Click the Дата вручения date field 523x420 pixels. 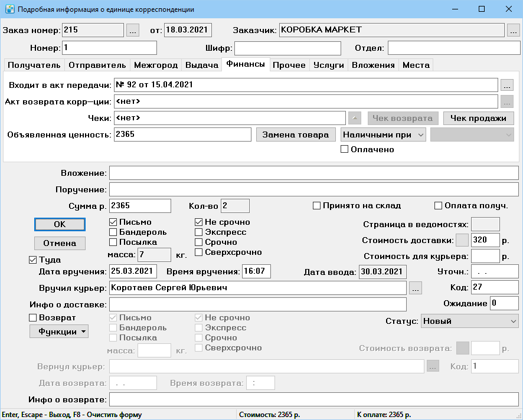click(x=133, y=271)
